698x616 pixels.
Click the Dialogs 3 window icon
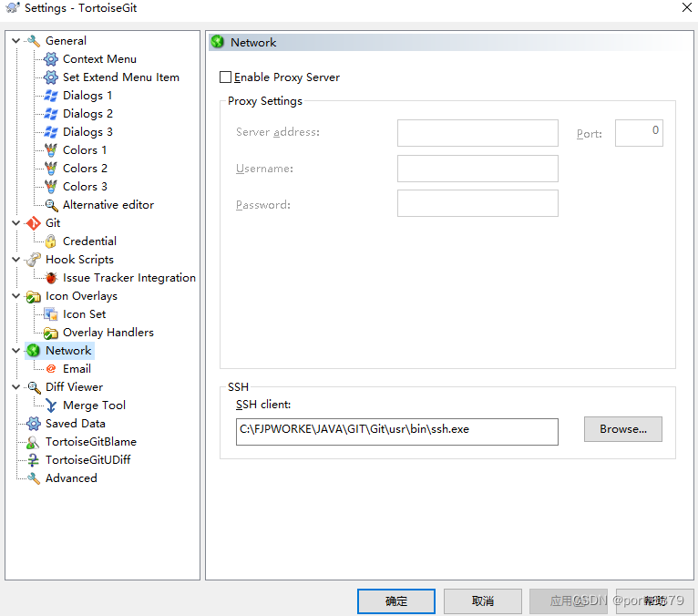(51, 132)
